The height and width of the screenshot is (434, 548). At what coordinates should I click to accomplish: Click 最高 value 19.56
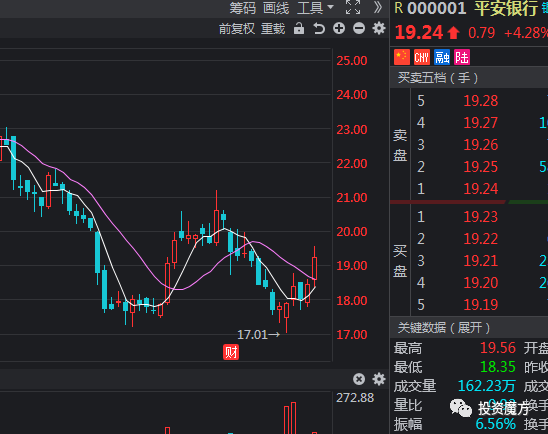coord(498,348)
